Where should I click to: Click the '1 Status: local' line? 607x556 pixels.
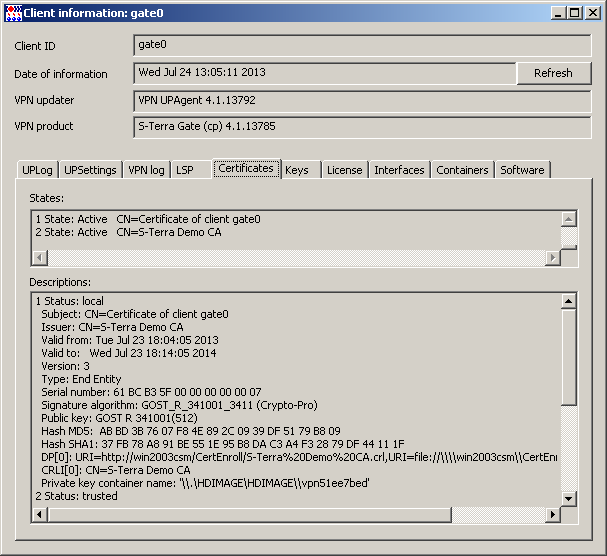pos(70,301)
